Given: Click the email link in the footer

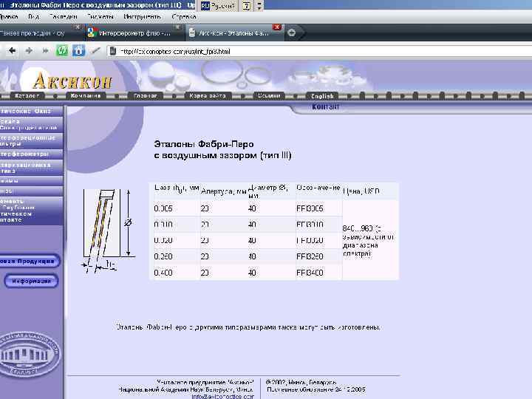Looking at the screenshot, I should click(x=222, y=396).
